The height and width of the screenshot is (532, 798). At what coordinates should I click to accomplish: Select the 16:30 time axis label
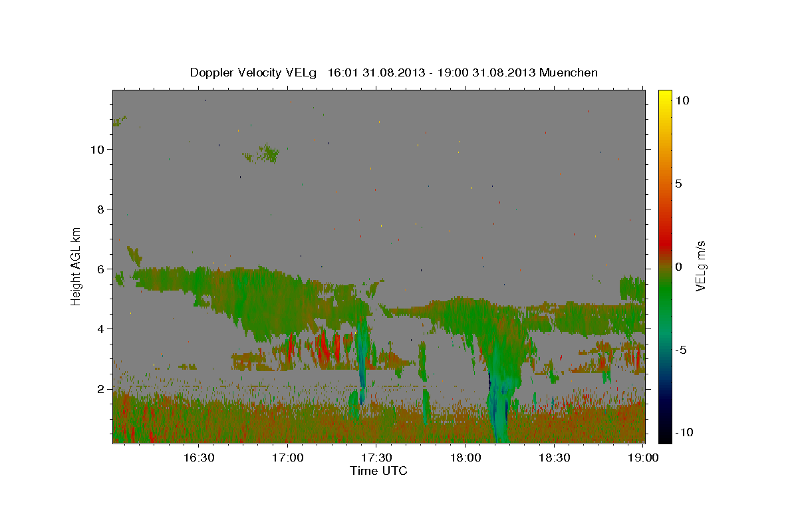click(198, 458)
